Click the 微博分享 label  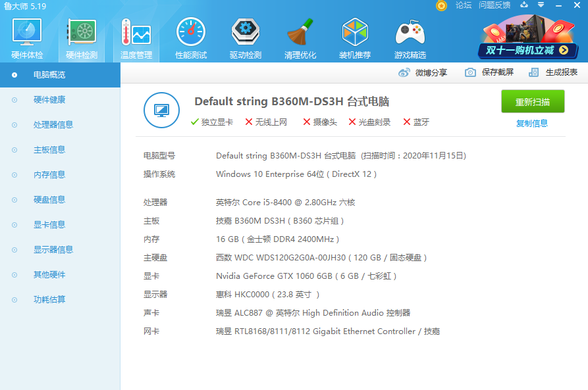tap(431, 73)
